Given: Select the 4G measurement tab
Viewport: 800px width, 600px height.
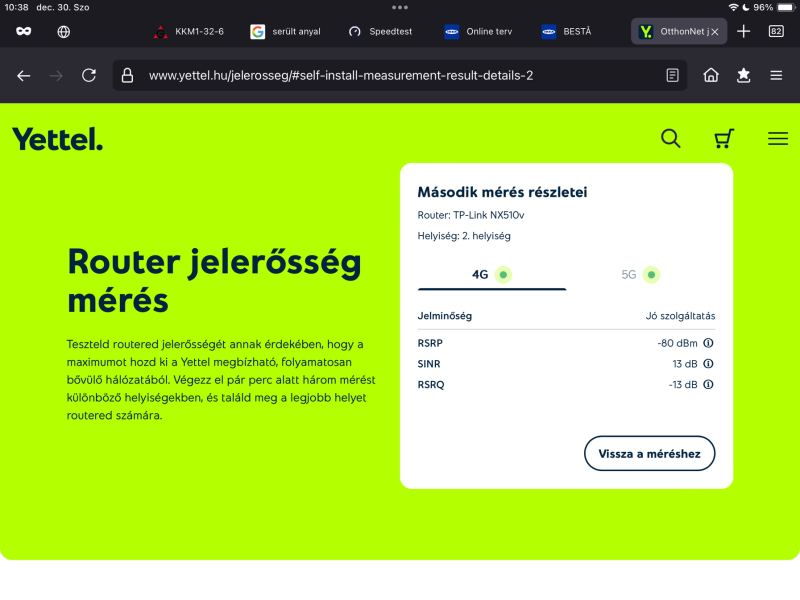Looking at the screenshot, I should point(492,275).
